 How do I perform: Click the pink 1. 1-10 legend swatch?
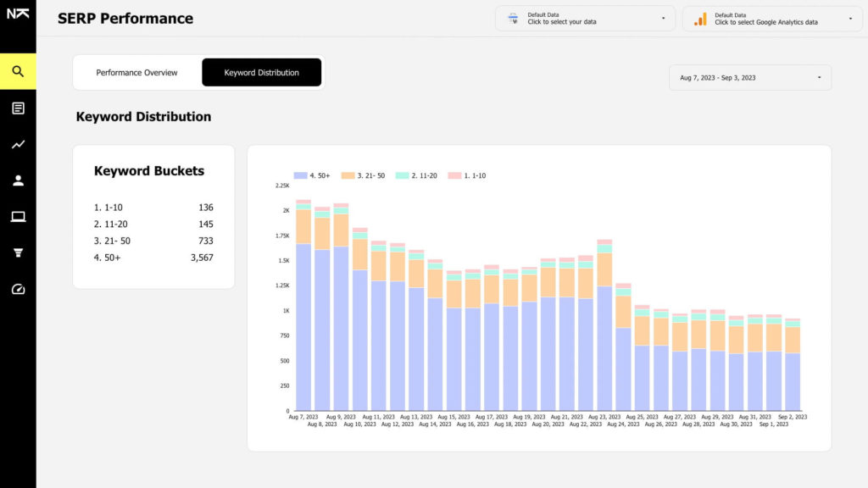click(x=454, y=175)
